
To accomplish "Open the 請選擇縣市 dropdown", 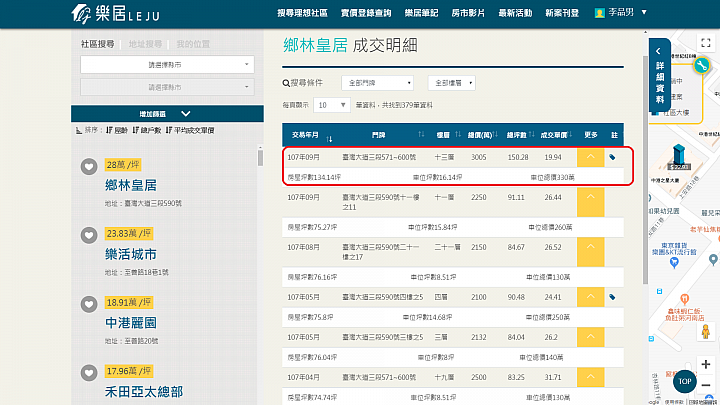I will (167, 64).
